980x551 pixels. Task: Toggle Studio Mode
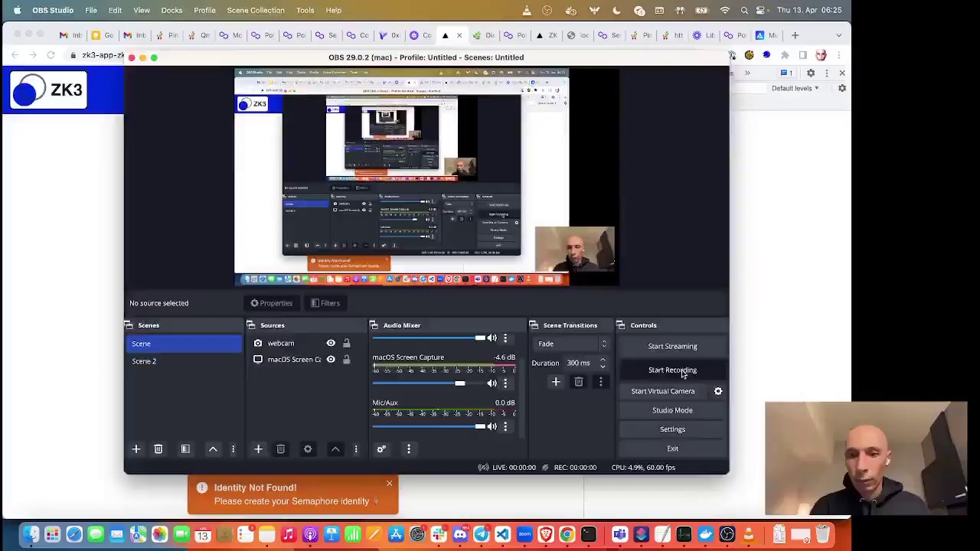[672, 410]
